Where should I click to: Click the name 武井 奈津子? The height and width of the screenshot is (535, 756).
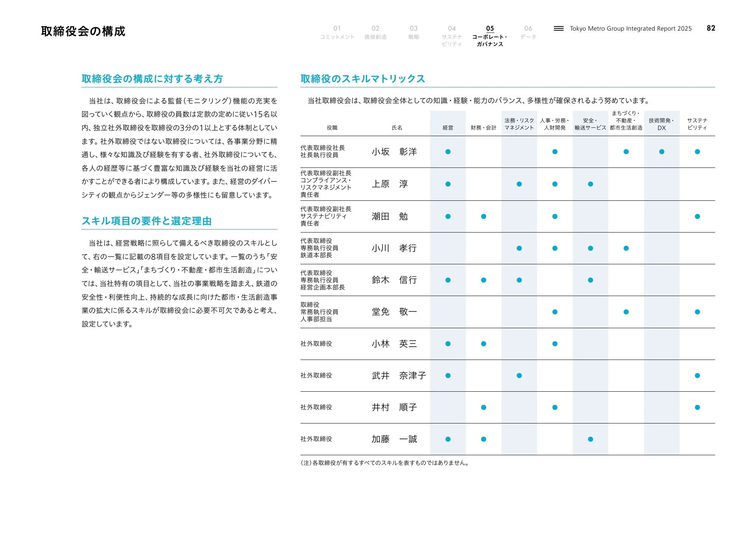[399, 375]
